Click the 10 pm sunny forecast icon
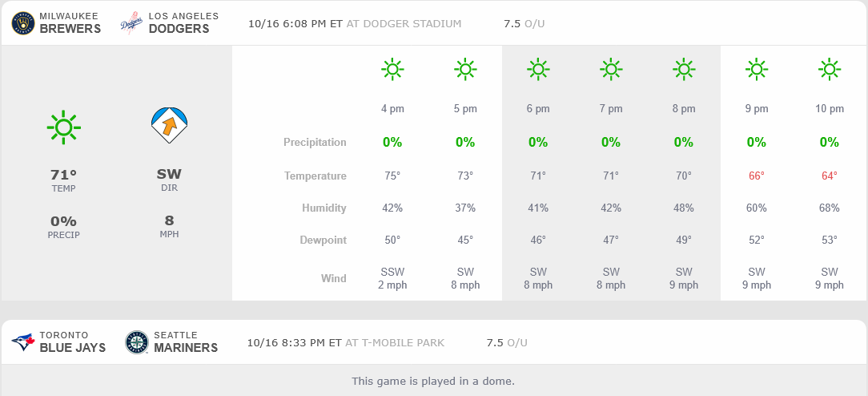868x396 pixels. [830, 70]
